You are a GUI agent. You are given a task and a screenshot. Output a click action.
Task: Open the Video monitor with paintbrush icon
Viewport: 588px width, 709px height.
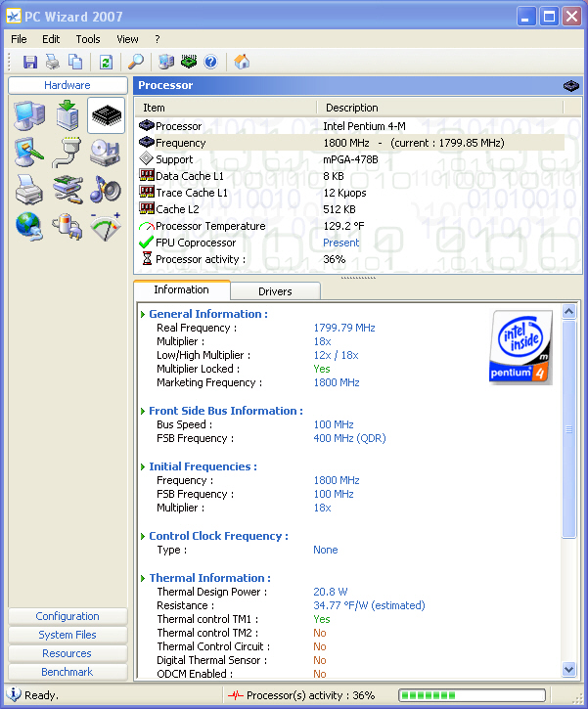(29, 153)
